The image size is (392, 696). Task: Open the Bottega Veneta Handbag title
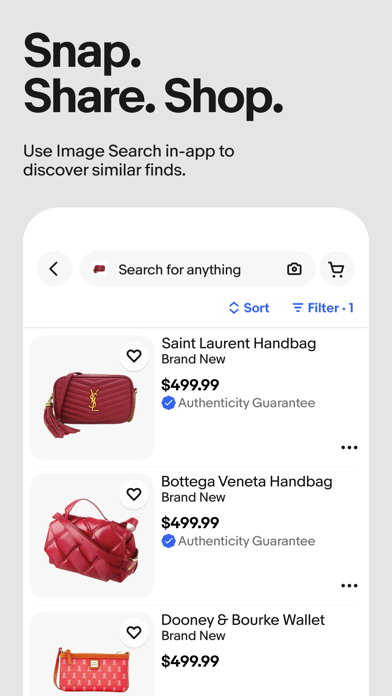[x=247, y=481]
